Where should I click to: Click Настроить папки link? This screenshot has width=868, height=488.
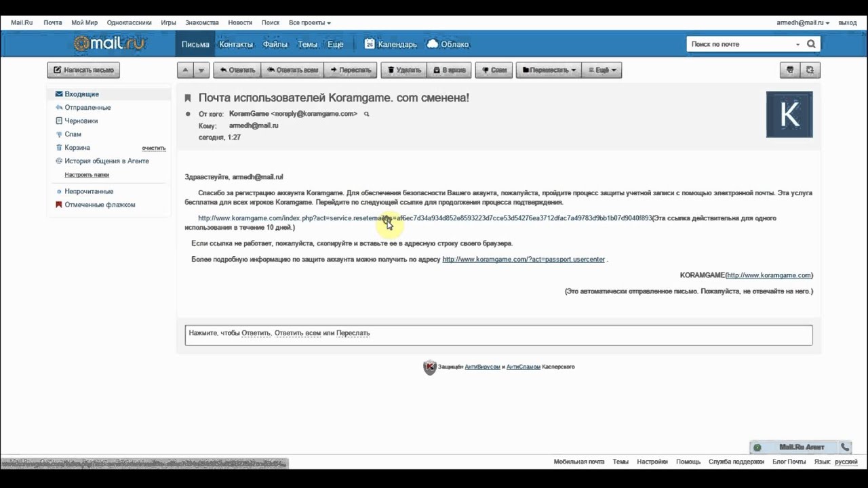[87, 175]
